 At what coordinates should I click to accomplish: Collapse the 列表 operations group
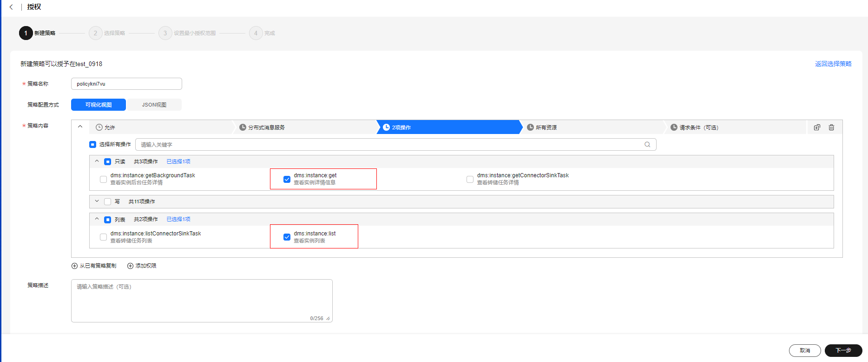click(97, 219)
